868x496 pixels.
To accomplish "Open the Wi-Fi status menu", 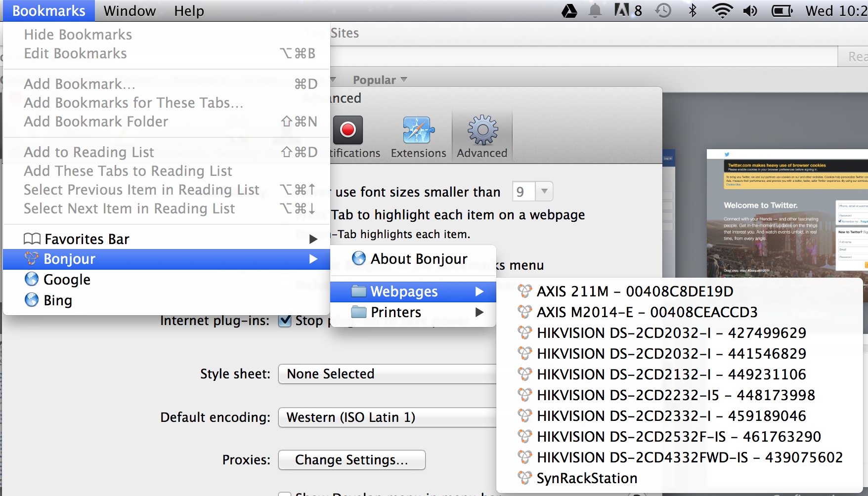I will (722, 11).
